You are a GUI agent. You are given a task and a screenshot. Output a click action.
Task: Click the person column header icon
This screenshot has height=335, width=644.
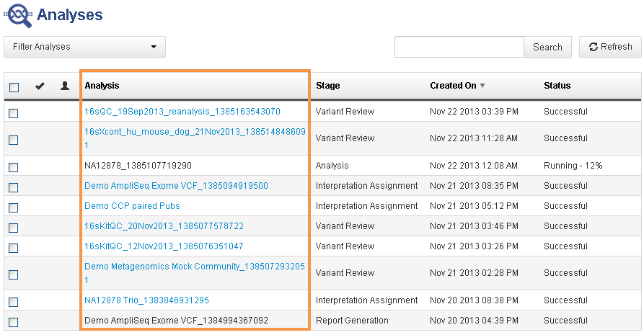click(65, 86)
